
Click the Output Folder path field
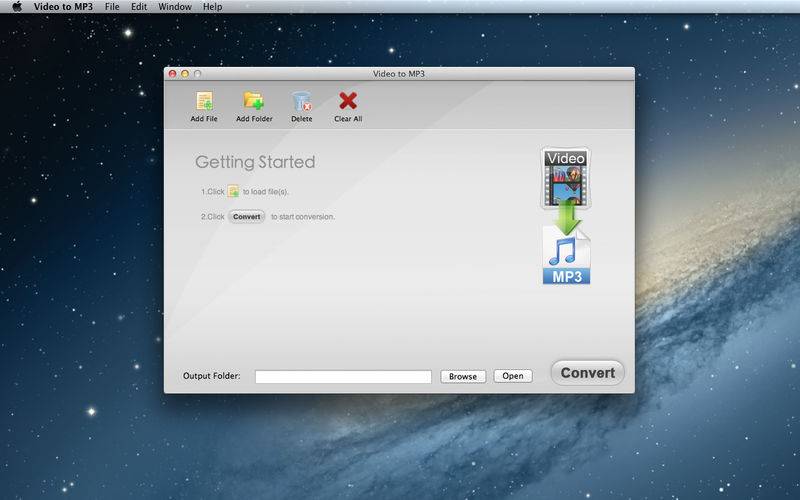coord(343,377)
